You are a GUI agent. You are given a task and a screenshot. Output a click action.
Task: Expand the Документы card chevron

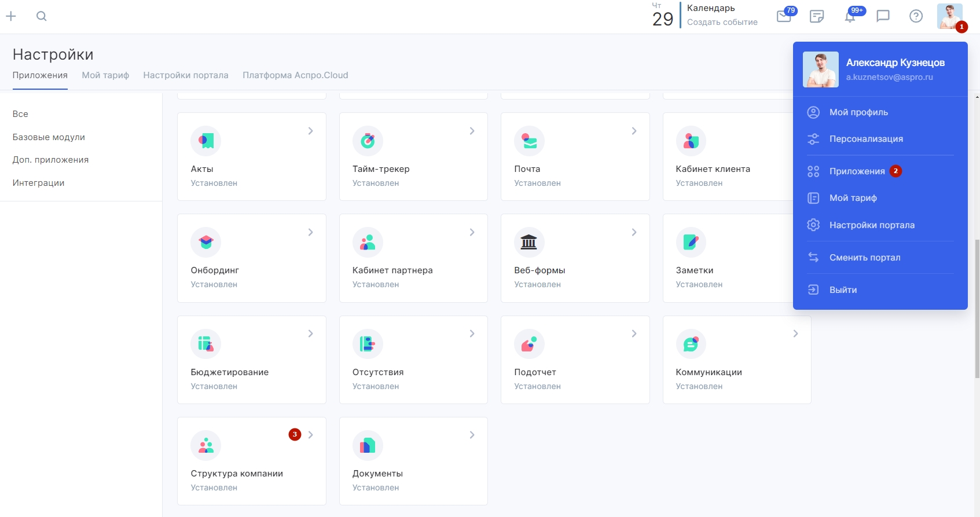(x=472, y=435)
